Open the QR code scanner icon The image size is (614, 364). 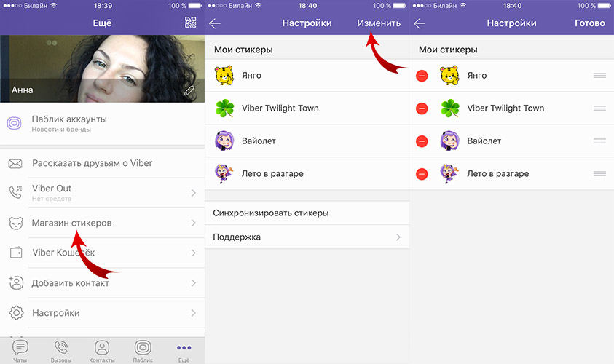(x=190, y=23)
